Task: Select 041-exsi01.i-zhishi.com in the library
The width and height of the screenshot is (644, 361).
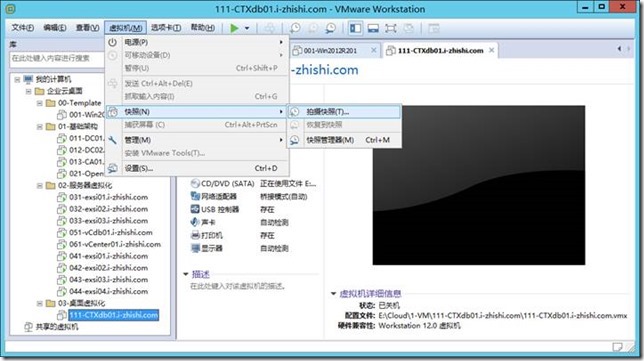Action: click(x=108, y=256)
